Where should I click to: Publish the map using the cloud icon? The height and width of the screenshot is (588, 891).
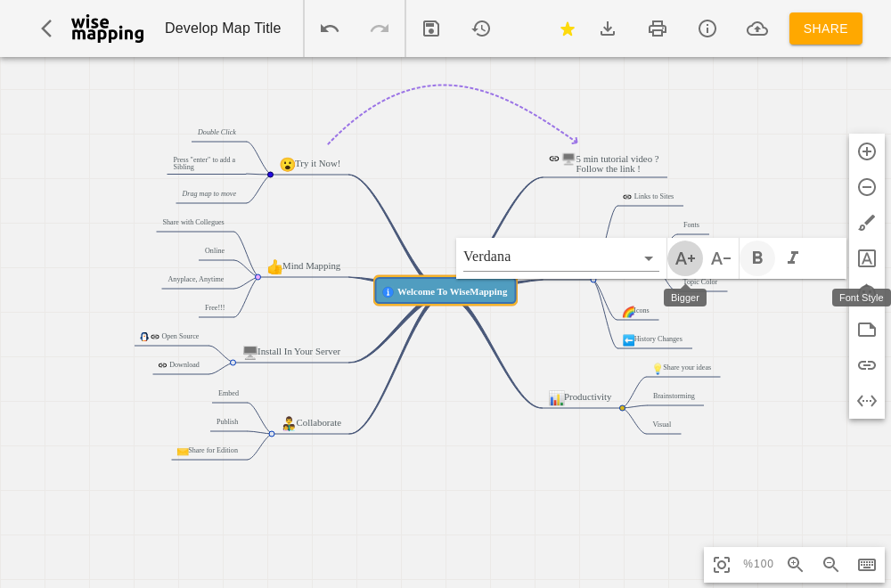[756, 29]
